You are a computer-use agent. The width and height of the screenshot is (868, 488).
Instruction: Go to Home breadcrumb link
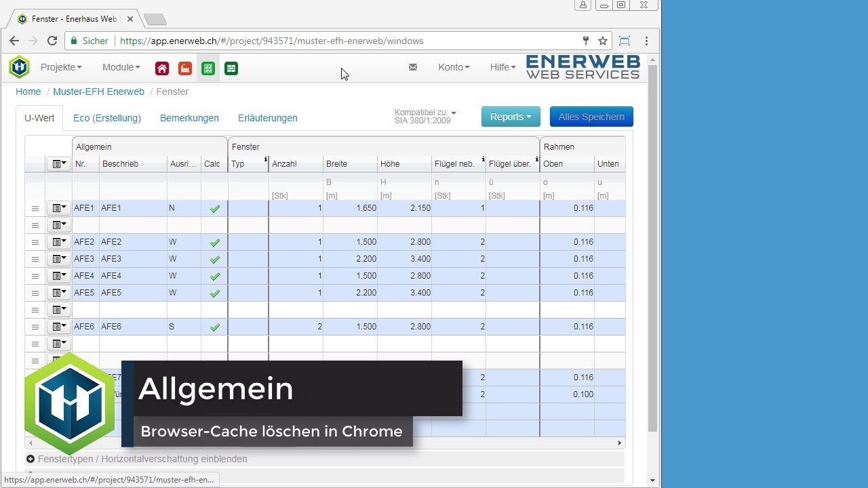point(28,91)
